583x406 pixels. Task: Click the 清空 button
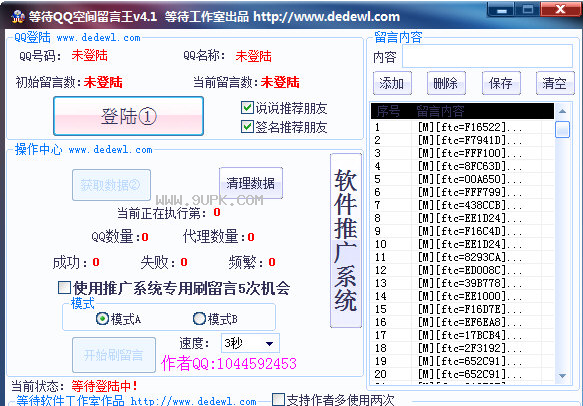(555, 83)
